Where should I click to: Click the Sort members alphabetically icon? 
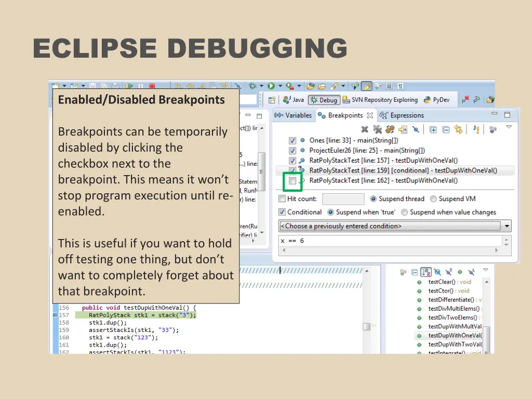(x=426, y=272)
